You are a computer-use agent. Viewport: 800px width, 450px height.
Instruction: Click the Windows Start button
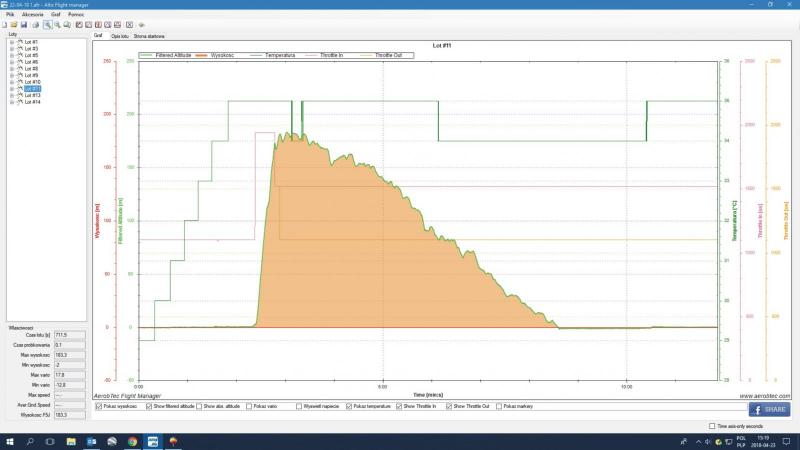pyautogui.click(x=9, y=441)
